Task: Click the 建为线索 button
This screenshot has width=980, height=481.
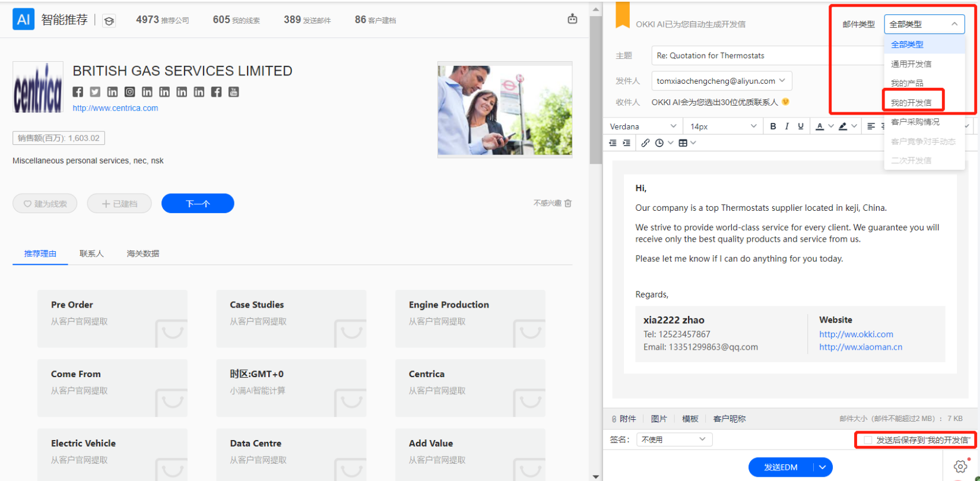Action: tap(45, 204)
